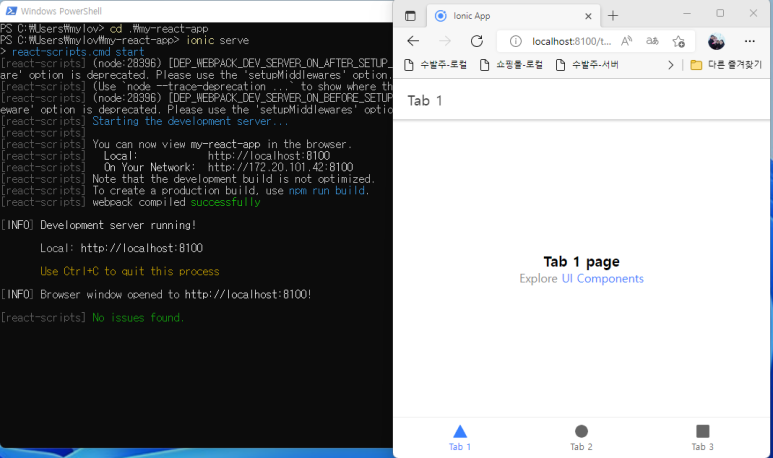Viewport: 773px width, 458px height.
Task: Click the 'Tab 1 page' heading
Action: click(x=581, y=262)
